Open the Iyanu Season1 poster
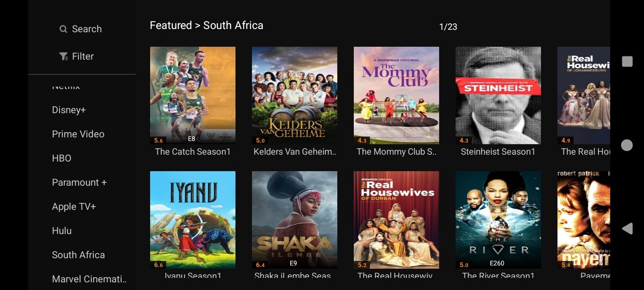 193,220
